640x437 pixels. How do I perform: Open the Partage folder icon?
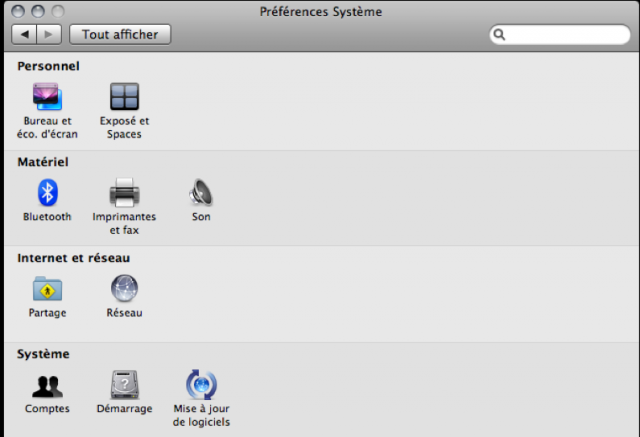[47, 288]
